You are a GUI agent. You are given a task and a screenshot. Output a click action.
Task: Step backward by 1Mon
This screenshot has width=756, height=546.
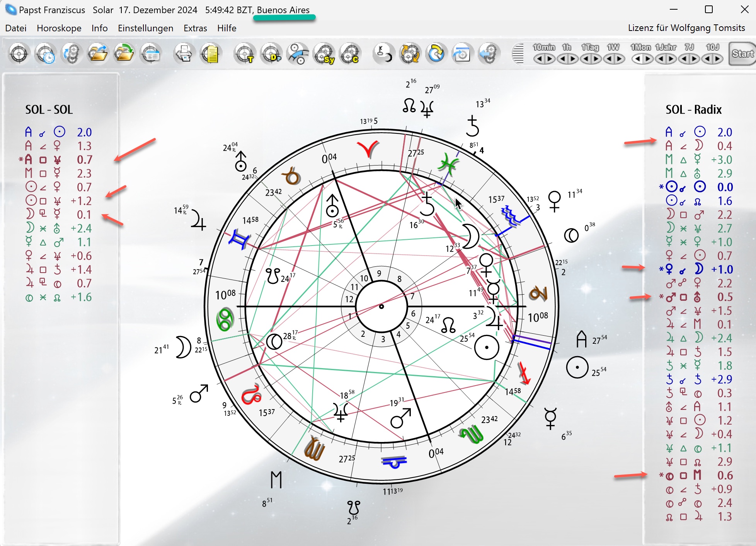637,59
